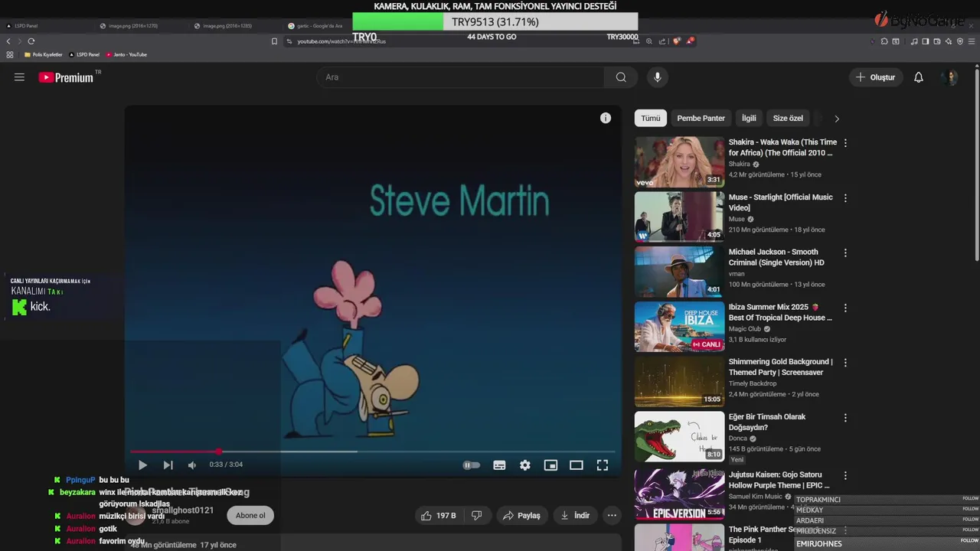Open more actions three-dot menu below video
Screen dimensions: 980x551
click(x=612, y=516)
